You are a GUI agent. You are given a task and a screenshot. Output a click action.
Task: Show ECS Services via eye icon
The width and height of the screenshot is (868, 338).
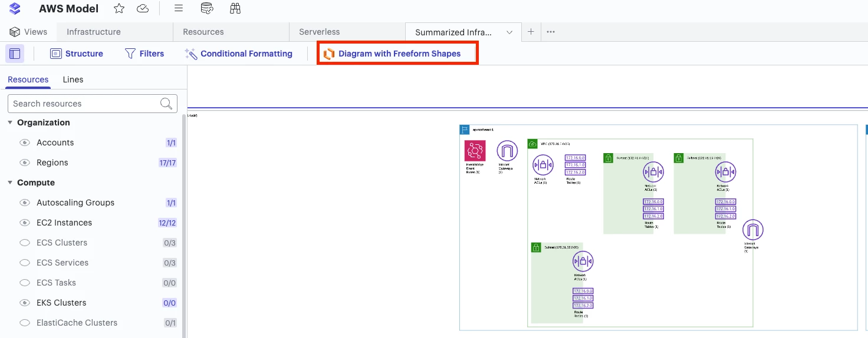click(25, 263)
